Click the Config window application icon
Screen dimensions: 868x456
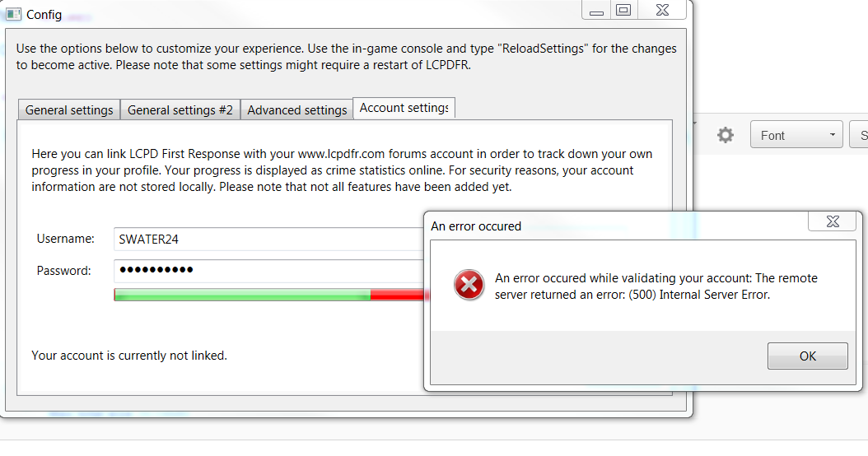tap(14, 14)
